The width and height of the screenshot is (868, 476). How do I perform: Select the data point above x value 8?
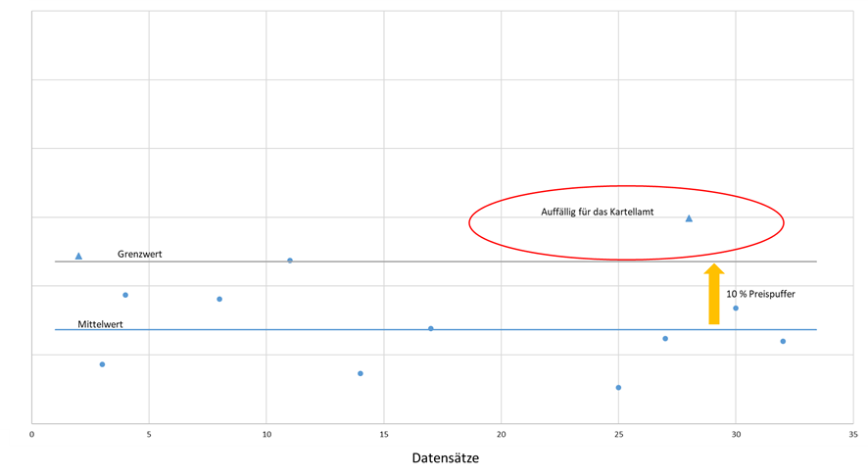219,299
